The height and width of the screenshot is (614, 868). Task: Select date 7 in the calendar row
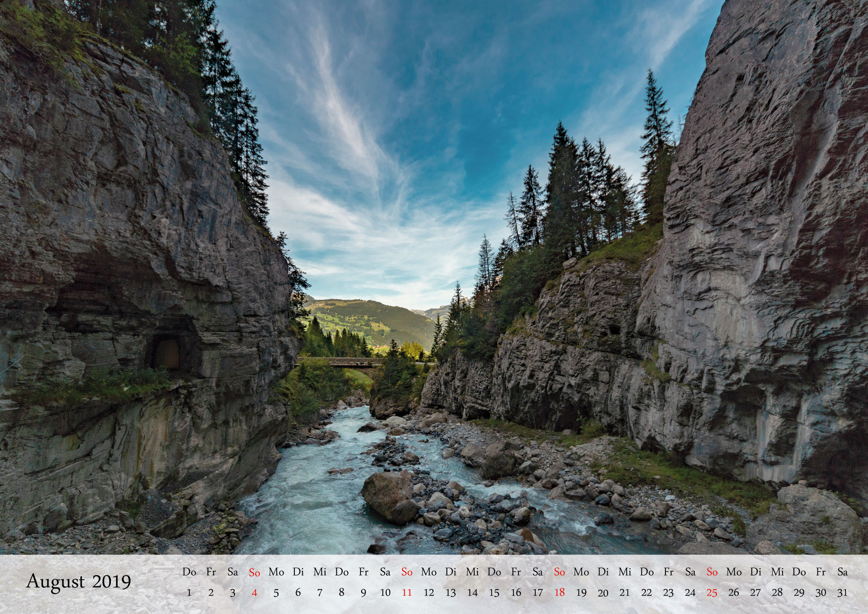[x=320, y=592]
